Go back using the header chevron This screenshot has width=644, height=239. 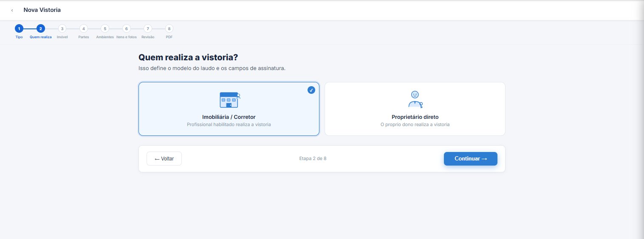tap(12, 10)
